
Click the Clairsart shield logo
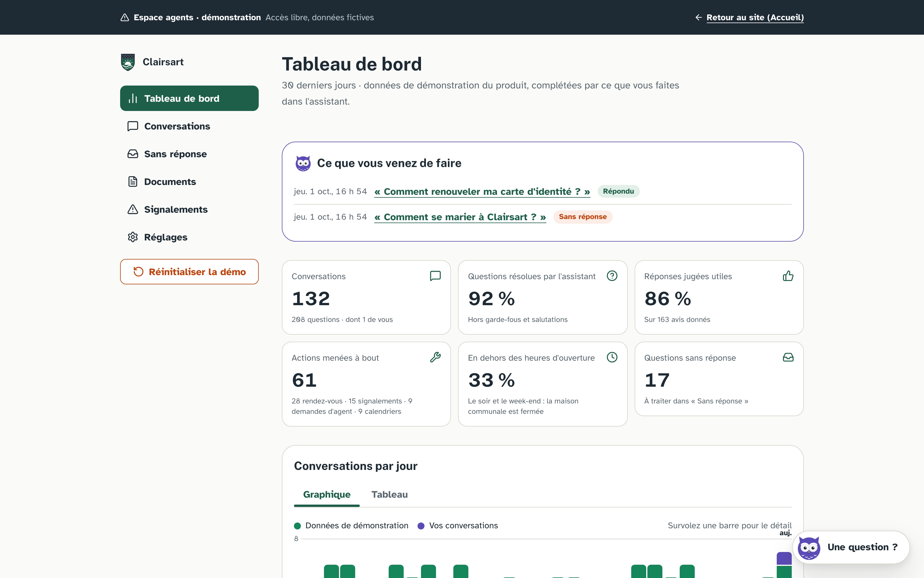point(128,62)
